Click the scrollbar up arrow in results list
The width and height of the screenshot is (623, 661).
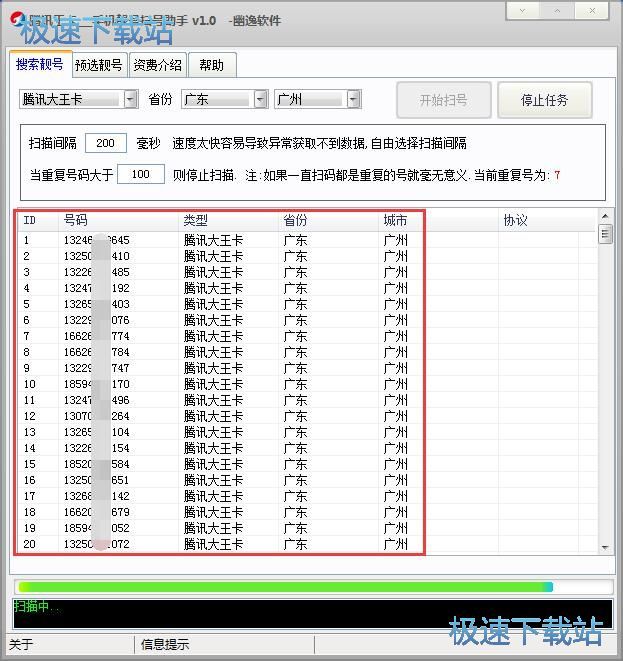click(x=605, y=217)
